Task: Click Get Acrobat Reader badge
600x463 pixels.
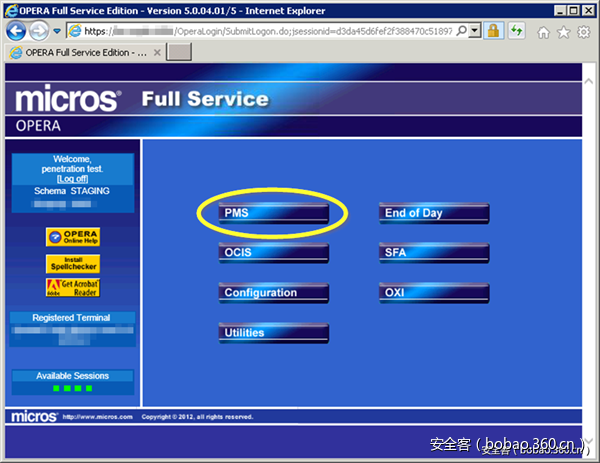Action: coord(73,288)
